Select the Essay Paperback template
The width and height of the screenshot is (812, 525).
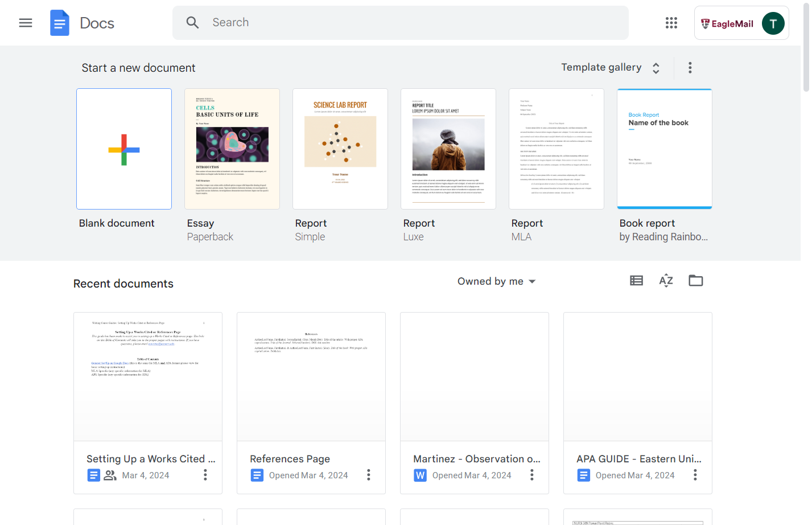(232, 149)
